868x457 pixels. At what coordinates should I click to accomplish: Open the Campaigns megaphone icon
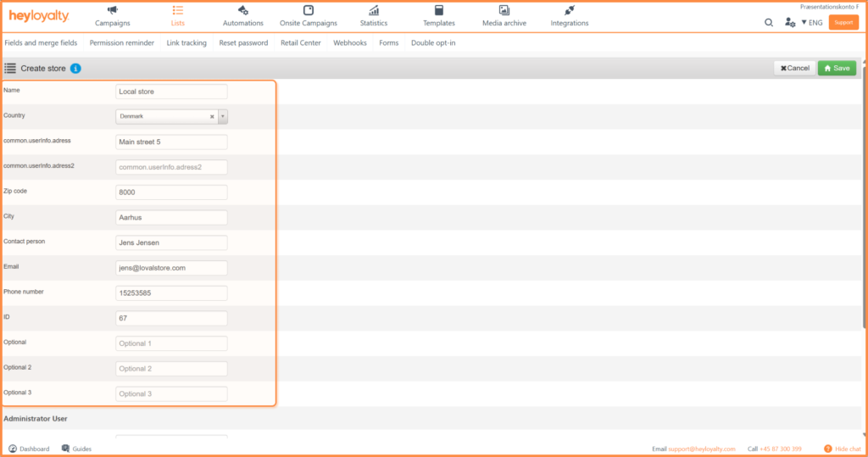pos(112,10)
